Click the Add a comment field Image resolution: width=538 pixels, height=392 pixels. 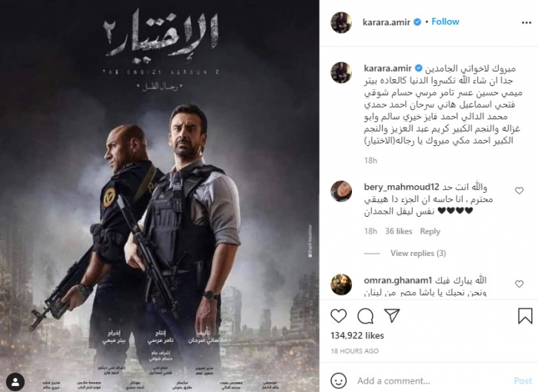click(432, 380)
